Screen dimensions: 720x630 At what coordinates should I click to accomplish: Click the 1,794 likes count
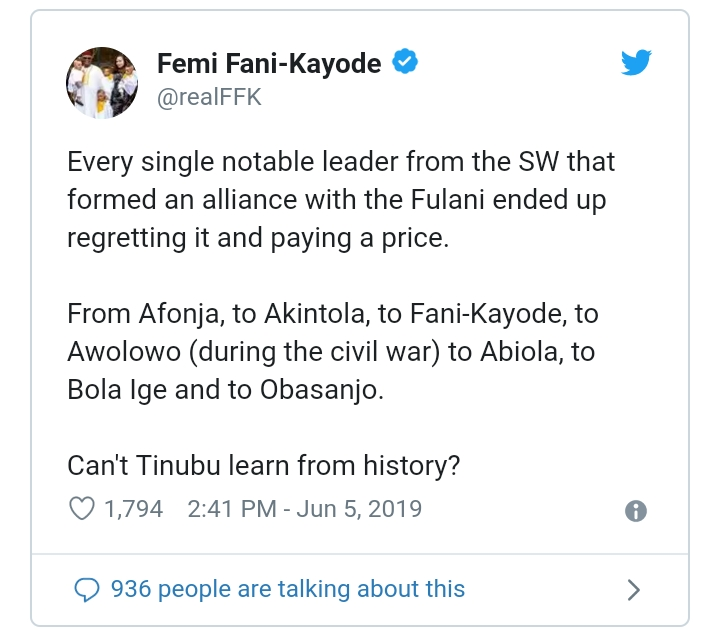coord(133,509)
